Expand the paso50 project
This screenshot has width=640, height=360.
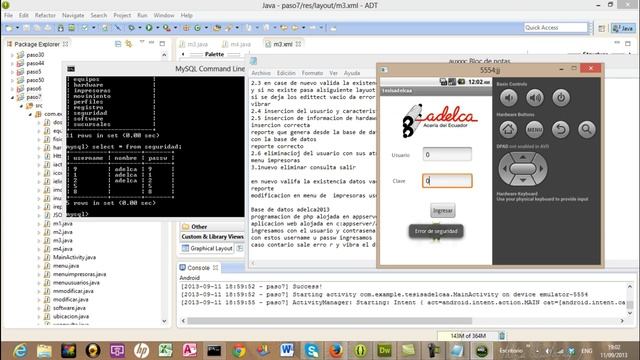tap(12, 80)
